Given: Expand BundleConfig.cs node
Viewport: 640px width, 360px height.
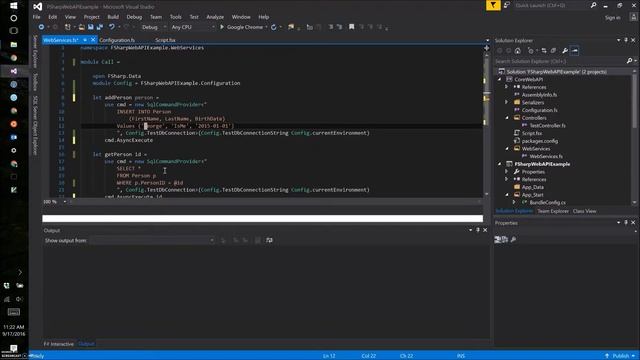Looking at the screenshot, I should 514,202.
